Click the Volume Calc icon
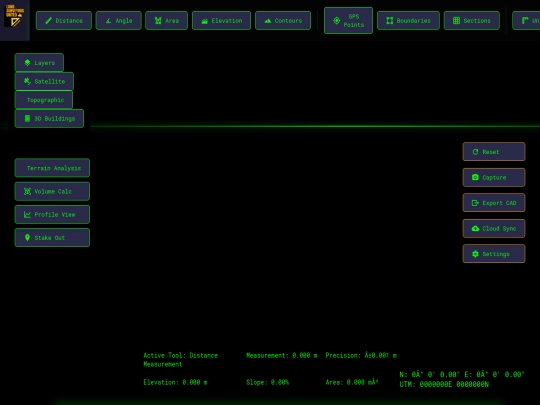The width and height of the screenshot is (540, 405). click(x=27, y=191)
